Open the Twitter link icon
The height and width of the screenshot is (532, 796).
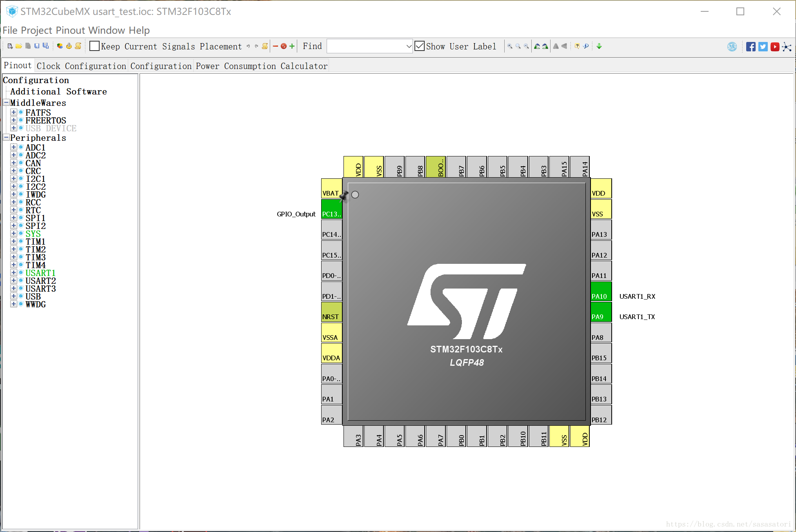tap(763, 47)
